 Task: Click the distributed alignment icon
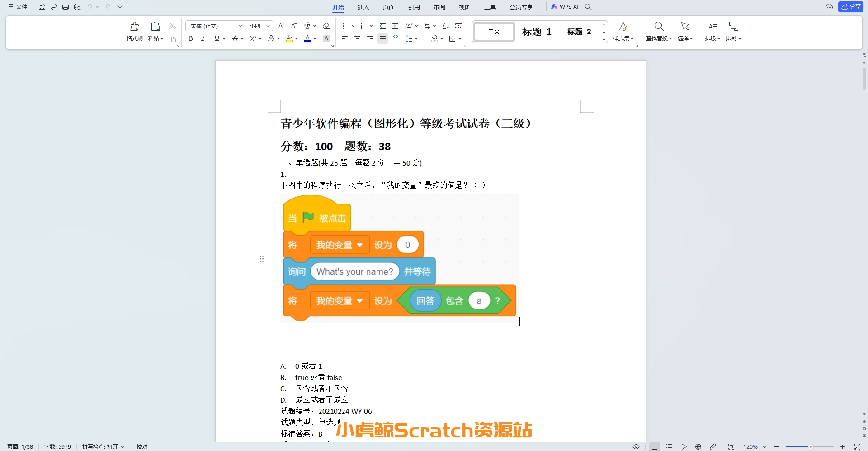pyautogui.click(x=396, y=38)
